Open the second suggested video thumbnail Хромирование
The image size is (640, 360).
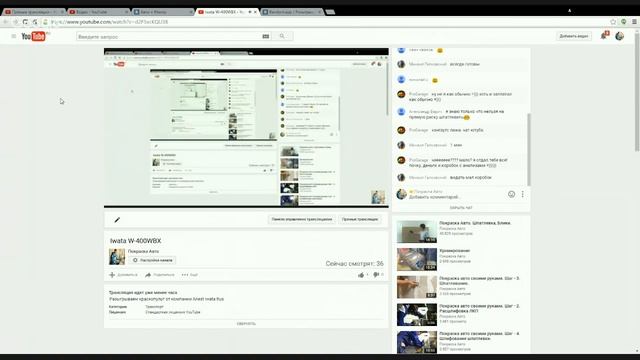(417, 259)
